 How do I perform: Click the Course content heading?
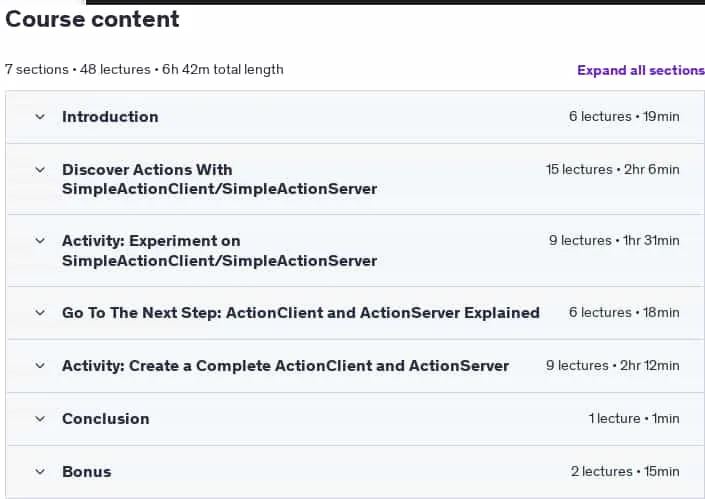pyautogui.click(x=92, y=19)
